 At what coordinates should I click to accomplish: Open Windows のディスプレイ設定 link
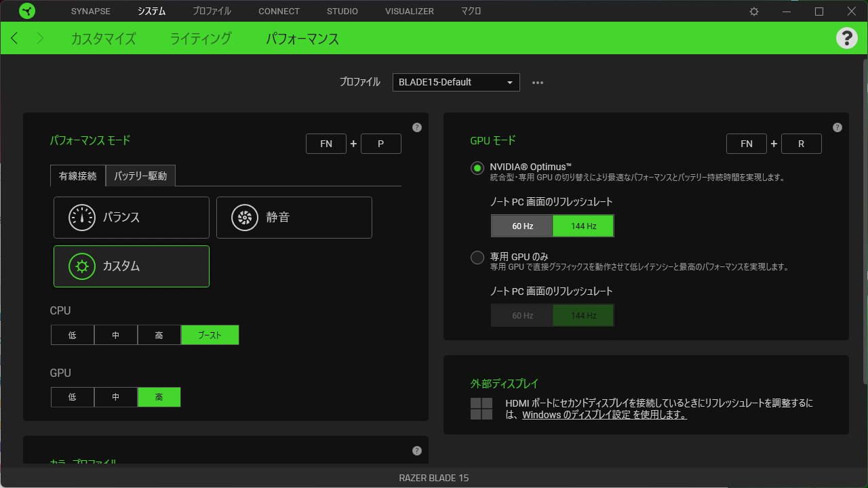604,415
